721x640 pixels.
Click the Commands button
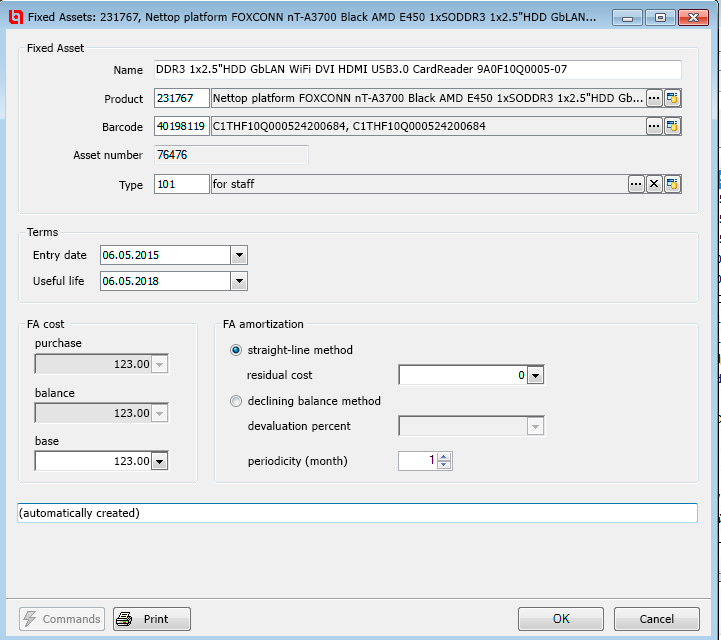pos(62,619)
